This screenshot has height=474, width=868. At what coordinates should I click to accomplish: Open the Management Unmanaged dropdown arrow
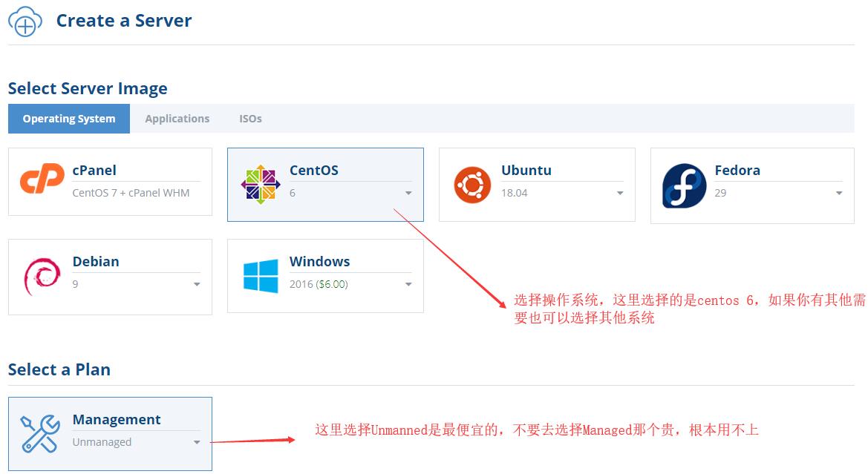(197, 442)
